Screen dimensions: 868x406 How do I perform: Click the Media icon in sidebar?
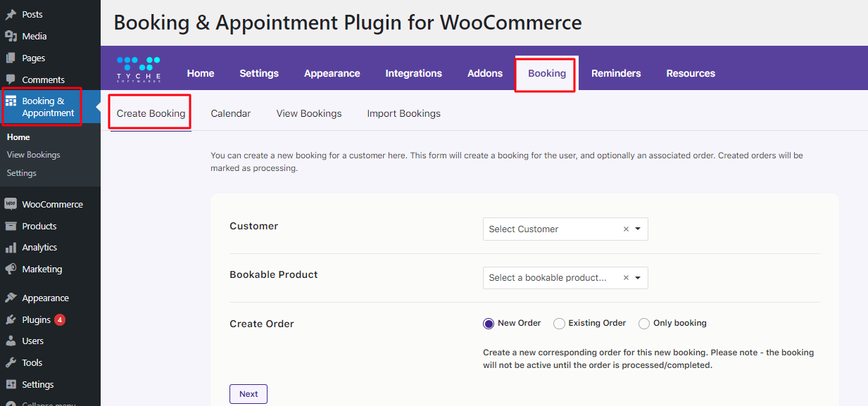(11, 36)
